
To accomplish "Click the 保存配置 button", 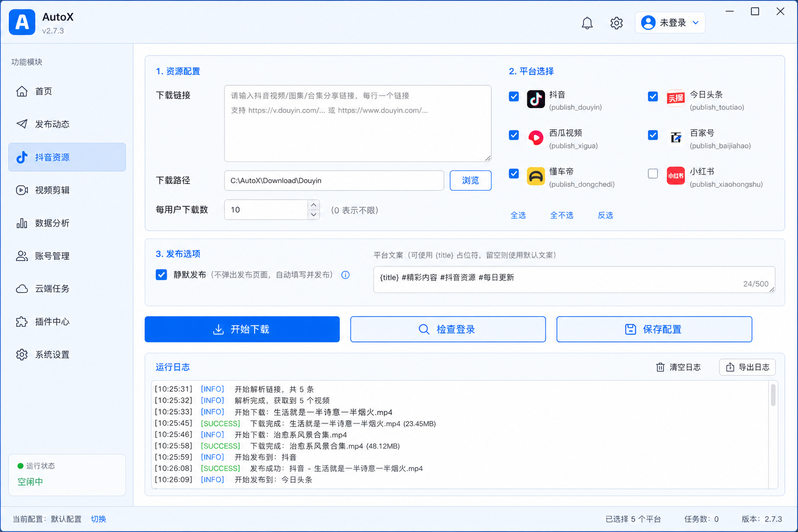I will click(654, 329).
